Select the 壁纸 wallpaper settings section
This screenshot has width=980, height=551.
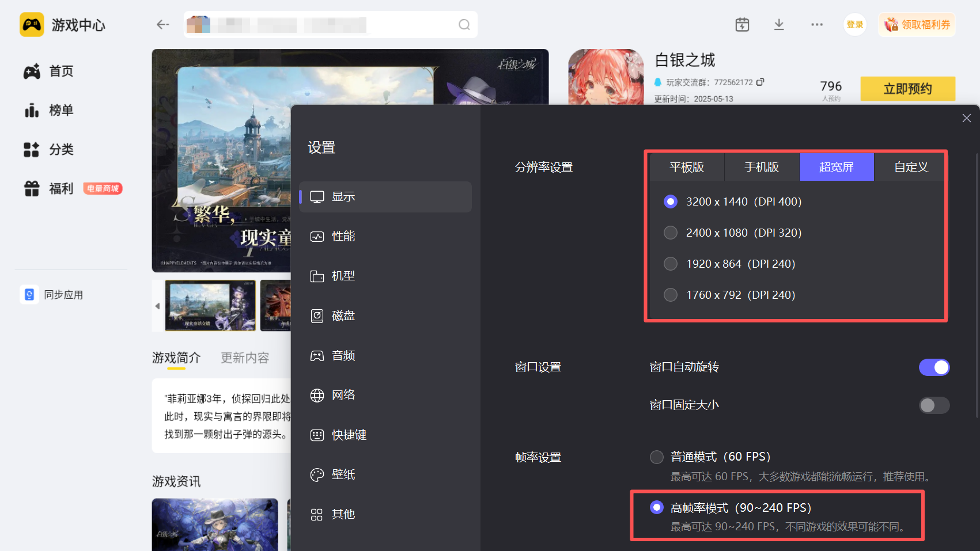tap(385, 475)
